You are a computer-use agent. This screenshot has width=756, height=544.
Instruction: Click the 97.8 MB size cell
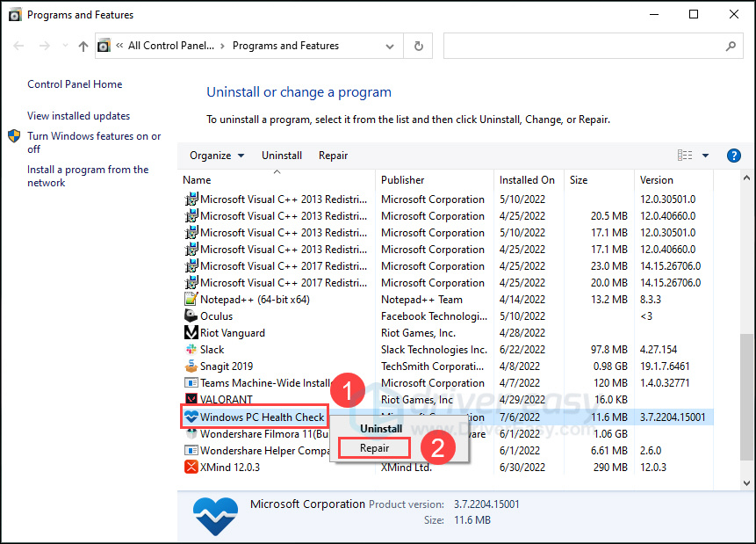(x=609, y=350)
